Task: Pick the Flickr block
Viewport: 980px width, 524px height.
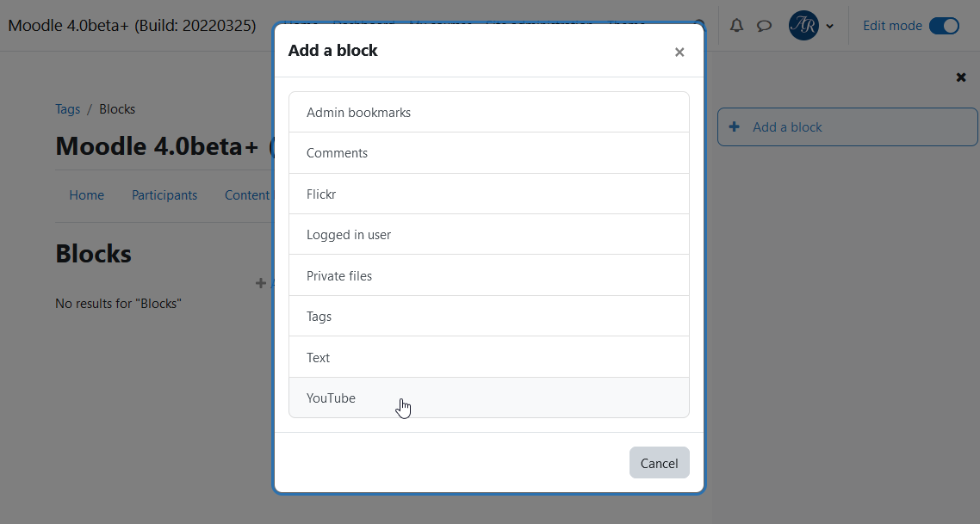Action: [489, 194]
